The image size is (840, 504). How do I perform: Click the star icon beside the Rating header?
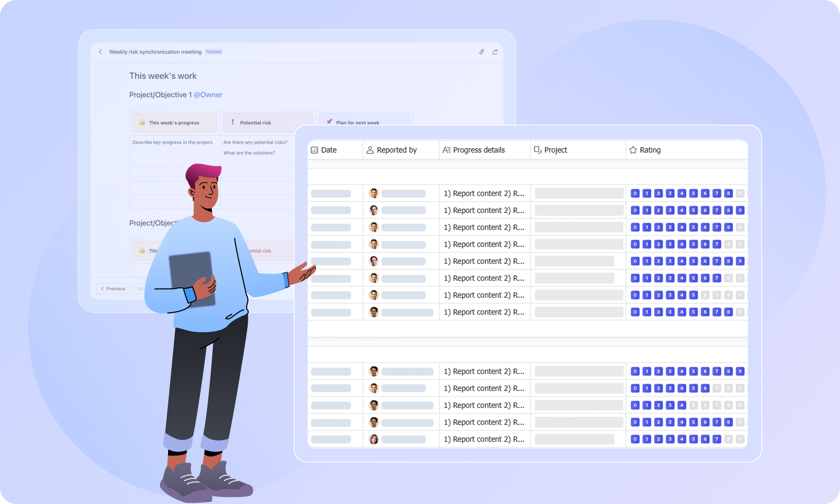[x=633, y=150]
